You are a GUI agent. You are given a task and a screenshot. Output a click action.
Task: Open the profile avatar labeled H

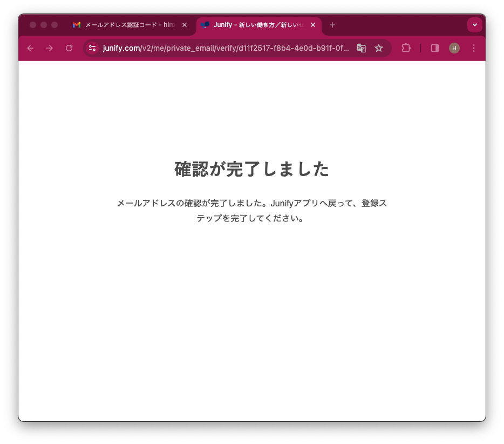[x=454, y=48]
